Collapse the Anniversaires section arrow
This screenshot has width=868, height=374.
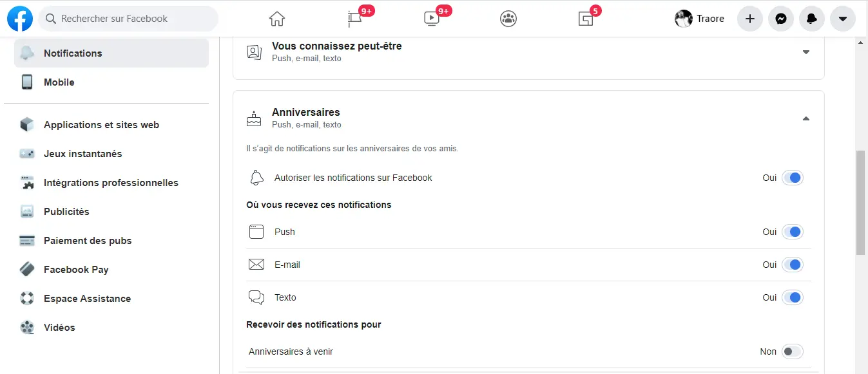click(805, 118)
